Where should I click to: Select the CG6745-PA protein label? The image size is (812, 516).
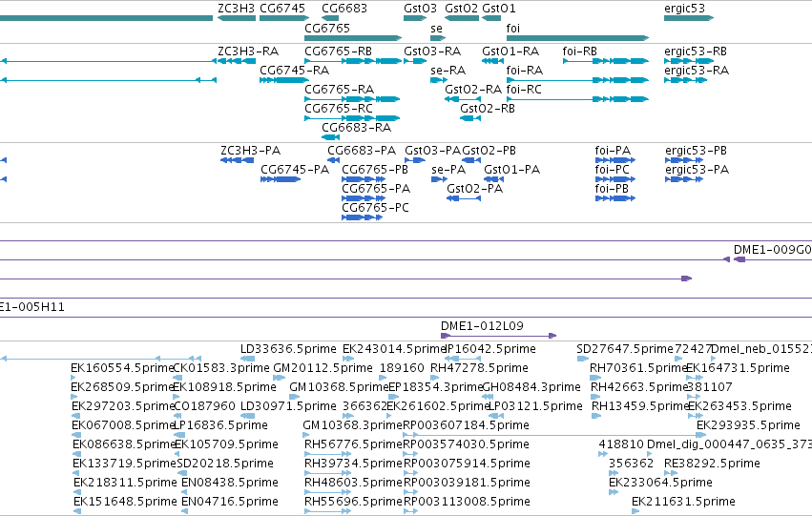[295, 170]
